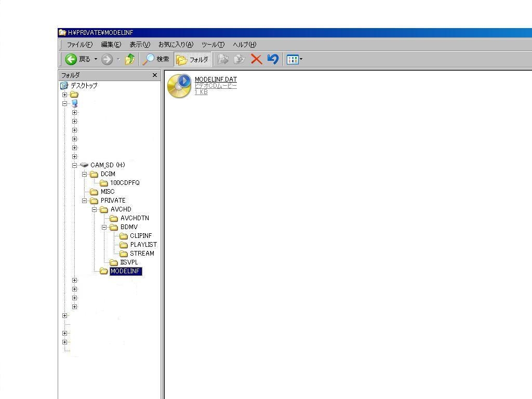Click the MISC folder icon

coord(94,192)
